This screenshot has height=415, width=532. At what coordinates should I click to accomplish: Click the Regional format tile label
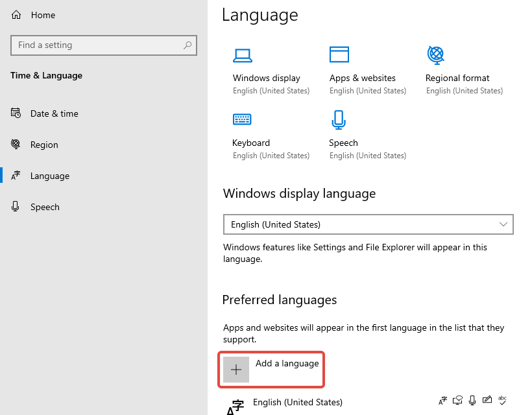coord(457,78)
